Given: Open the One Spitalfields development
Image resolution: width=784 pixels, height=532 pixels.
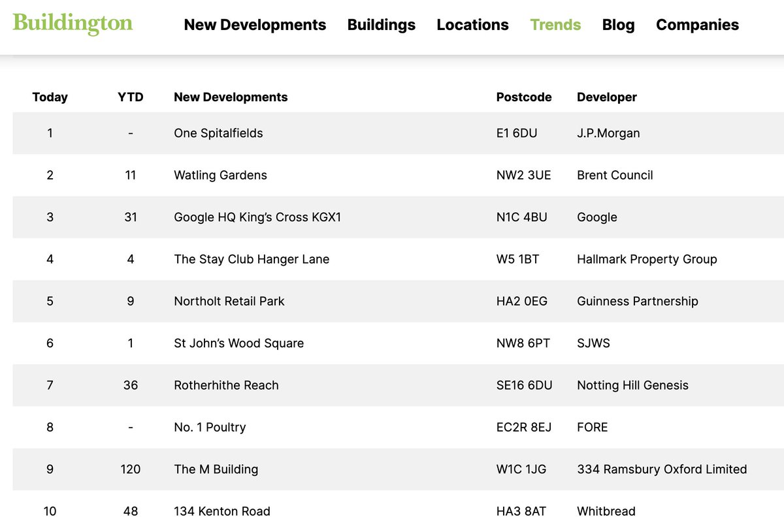Looking at the screenshot, I should [x=218, y=133].
